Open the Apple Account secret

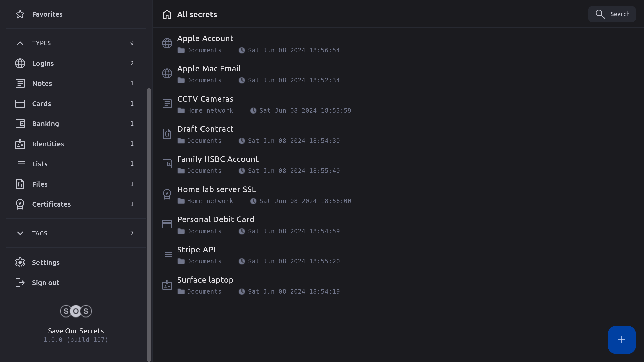click(x=205, y=38)
